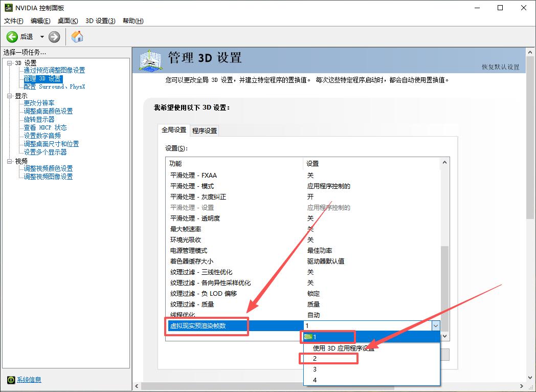Collapse the 3D 设置 tree node
The image size is (536, 392).
click(10, 63)
